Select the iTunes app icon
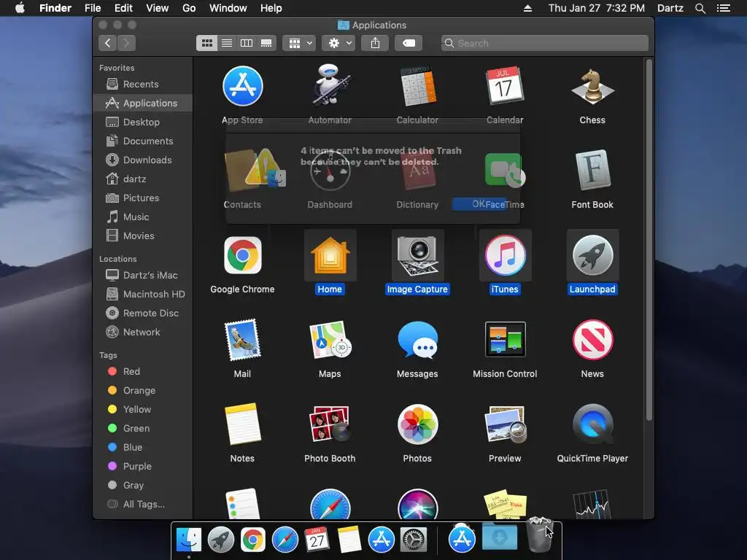747x560 pixels. tap(505, 255)
